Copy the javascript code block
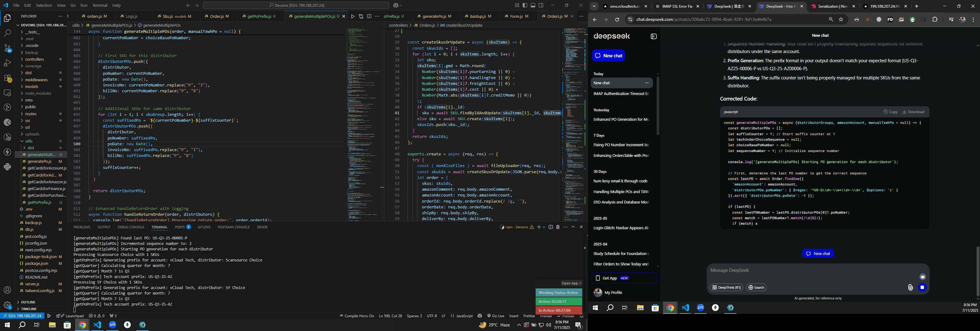This screenshot has height=331, width=980. (890, 112)
